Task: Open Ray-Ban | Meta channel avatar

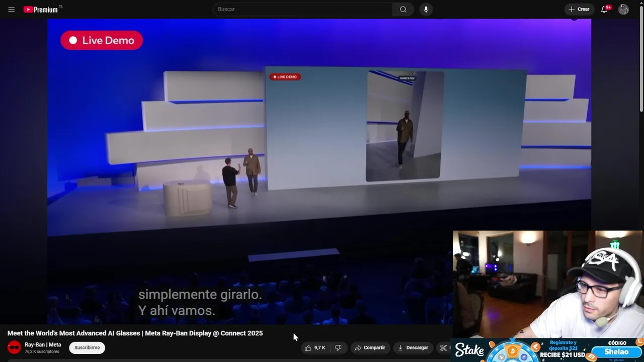Action: (15, 347)
